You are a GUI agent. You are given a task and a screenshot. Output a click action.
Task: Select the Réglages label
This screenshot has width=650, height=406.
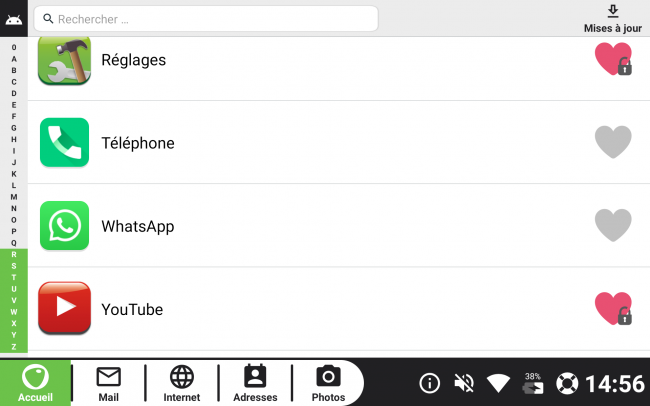[x=133, y=60]
